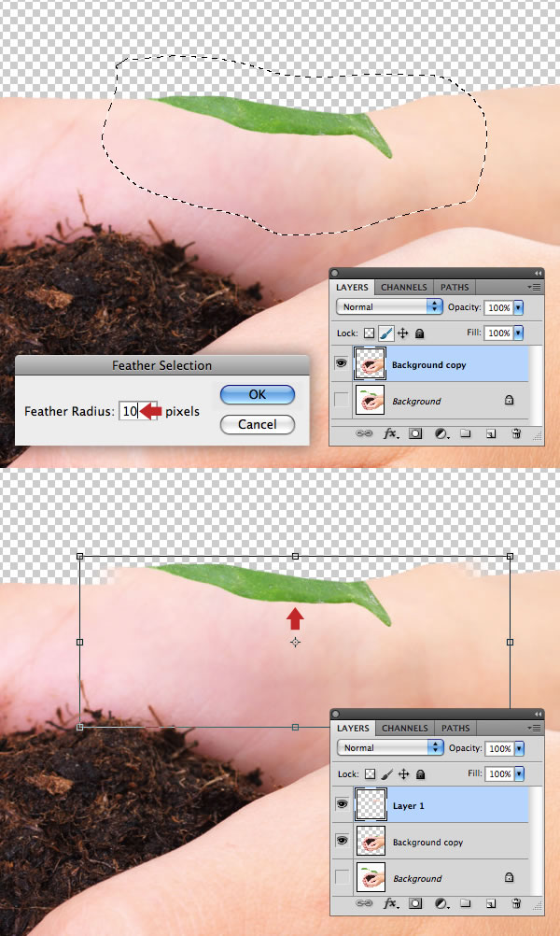This screenshot has height=936, width=560.
Task: Open panel options menu in the Layer 1 panel
Action: click(535, 729)
